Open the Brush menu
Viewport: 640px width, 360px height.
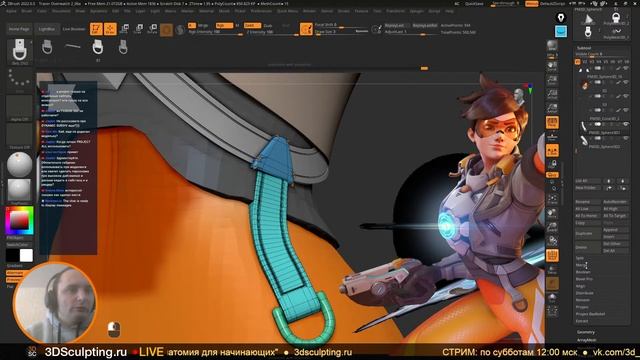point(26,11)
